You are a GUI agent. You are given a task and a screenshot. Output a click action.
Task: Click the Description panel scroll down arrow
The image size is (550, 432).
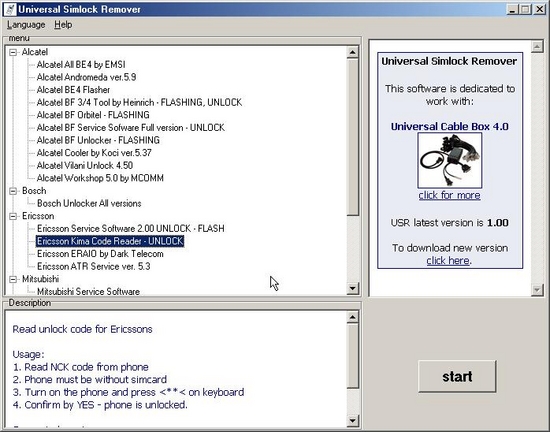[x=353, y=420]
